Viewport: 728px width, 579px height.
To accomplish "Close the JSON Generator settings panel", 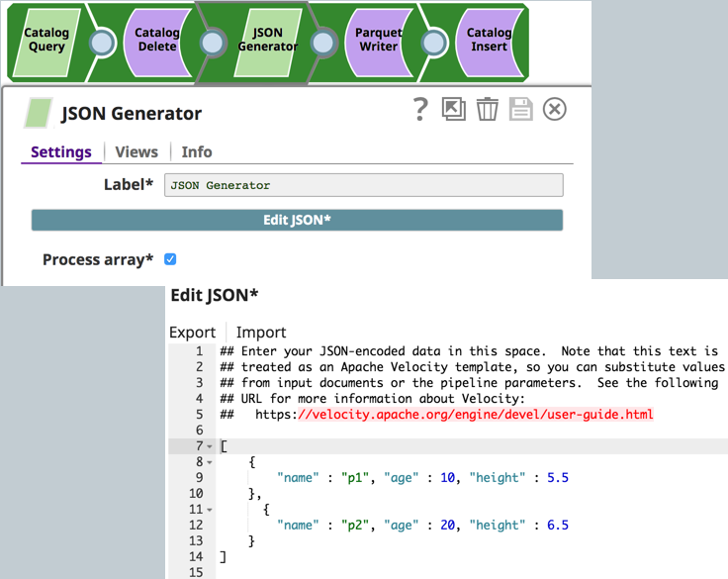I will point(555,109).
